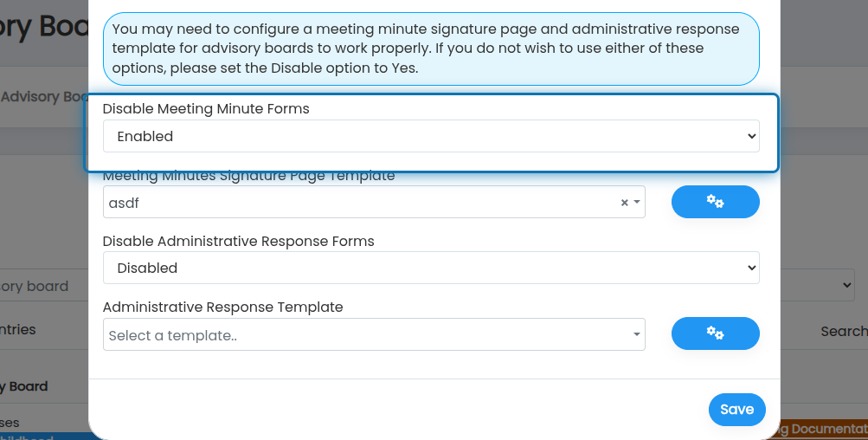Select the Advisory Board tab behind the dialog
This screenshot has width=868, height=440.
[43, 97]
